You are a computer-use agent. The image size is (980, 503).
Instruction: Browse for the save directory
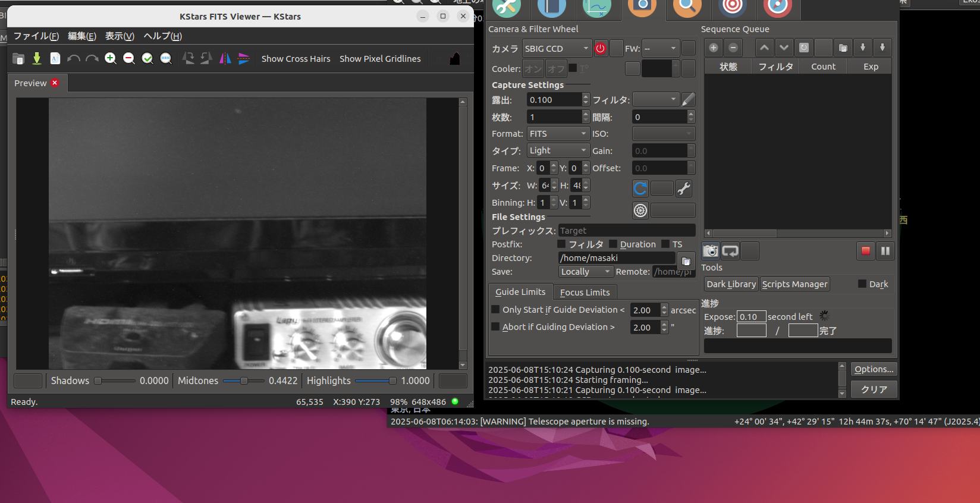click(686, 261)
